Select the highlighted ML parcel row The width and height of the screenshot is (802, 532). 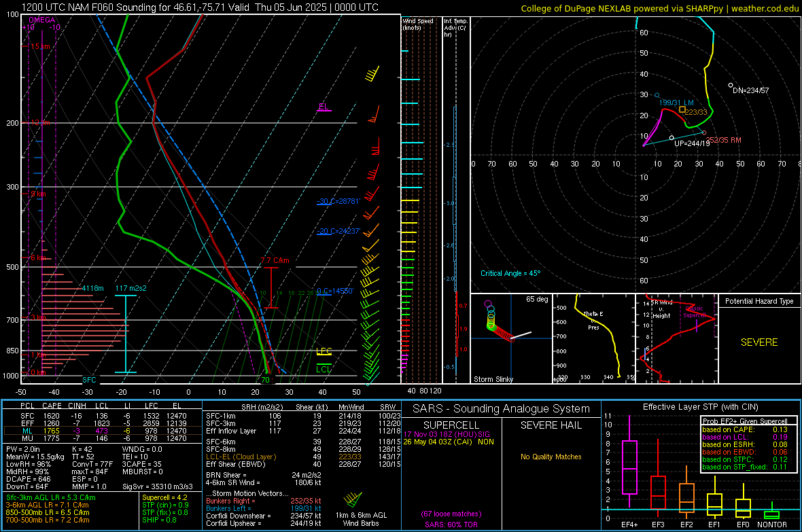point(103,431)
